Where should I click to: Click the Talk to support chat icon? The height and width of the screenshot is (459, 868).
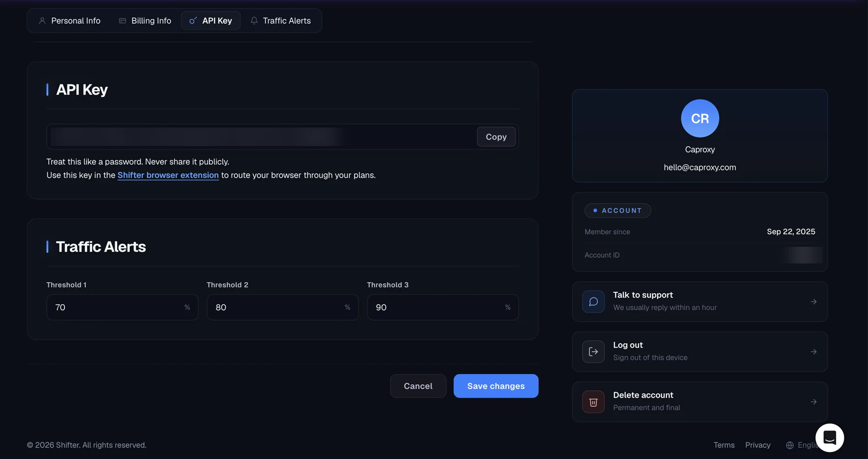click(x=593, y=302)
